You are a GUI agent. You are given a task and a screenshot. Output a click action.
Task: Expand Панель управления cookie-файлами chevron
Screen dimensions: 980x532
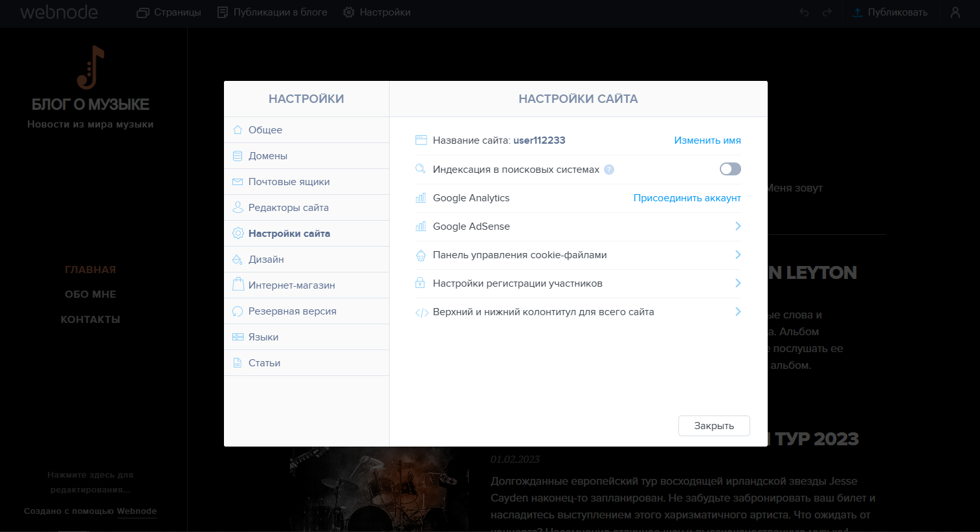click(x=738, y=254)
